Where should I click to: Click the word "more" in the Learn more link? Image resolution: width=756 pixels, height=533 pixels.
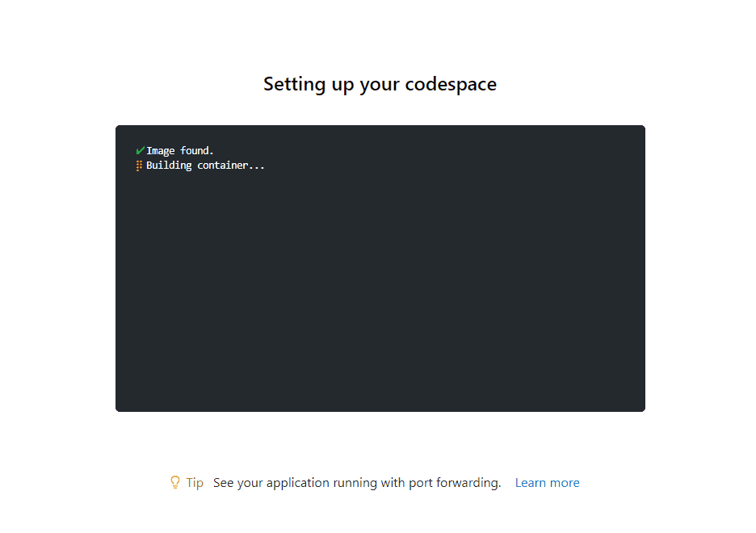(x=565, y=483)
